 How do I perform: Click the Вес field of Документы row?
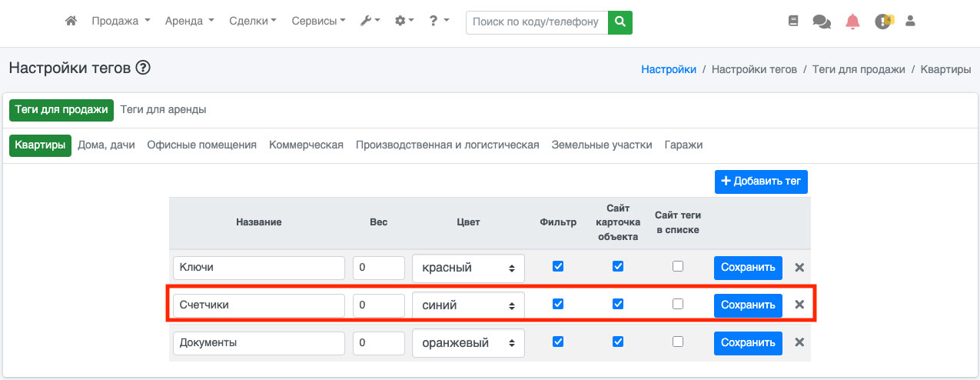[378, 343]
